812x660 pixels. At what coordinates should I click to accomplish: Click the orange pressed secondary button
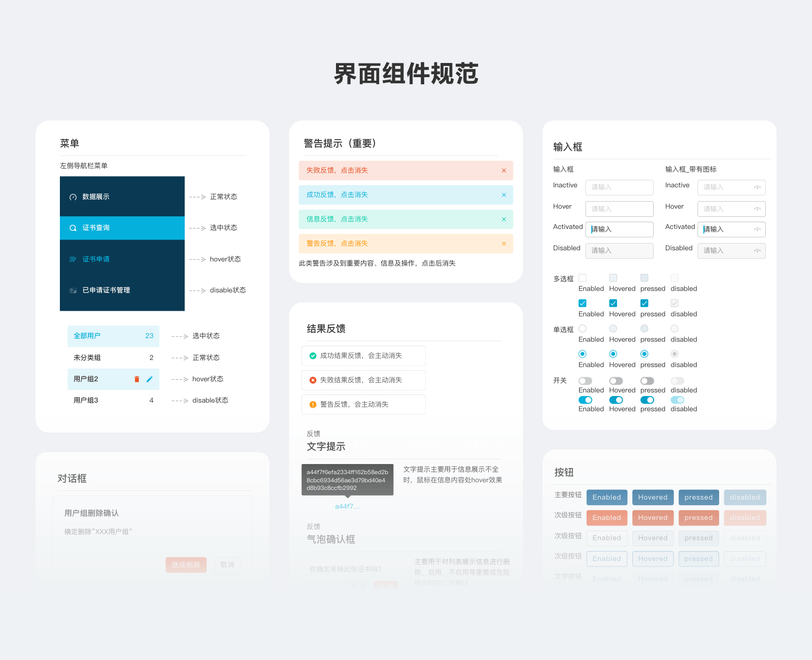(699, 518)
